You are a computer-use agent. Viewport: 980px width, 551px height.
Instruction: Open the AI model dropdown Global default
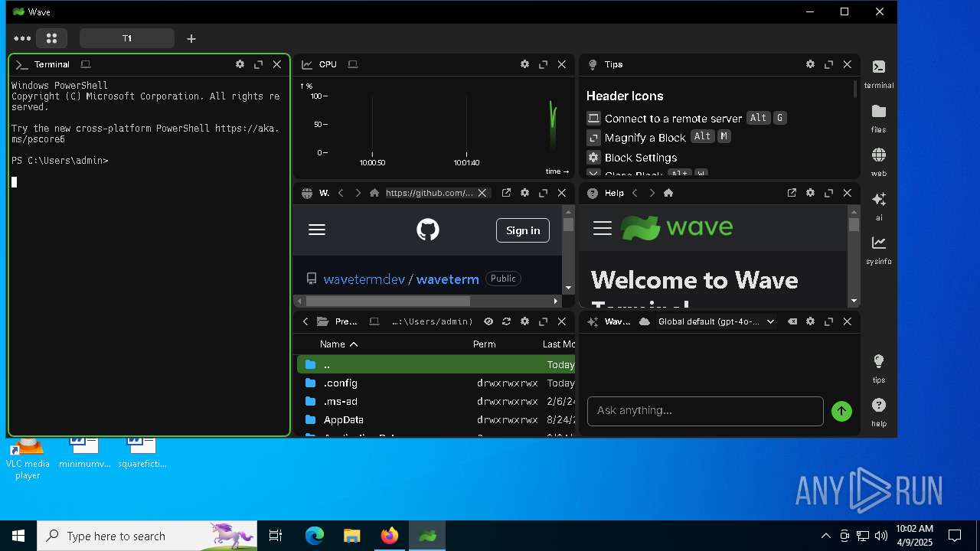(717, 321)
